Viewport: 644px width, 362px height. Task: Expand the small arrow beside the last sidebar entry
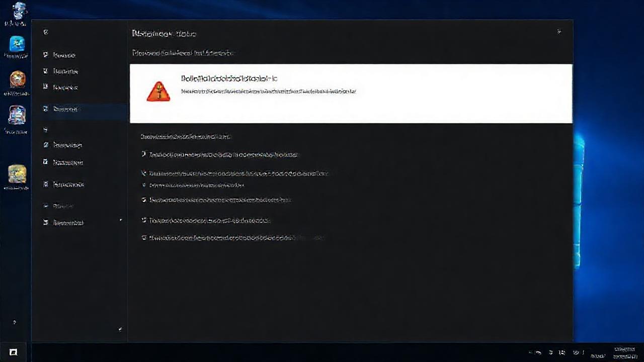[121, 220]
